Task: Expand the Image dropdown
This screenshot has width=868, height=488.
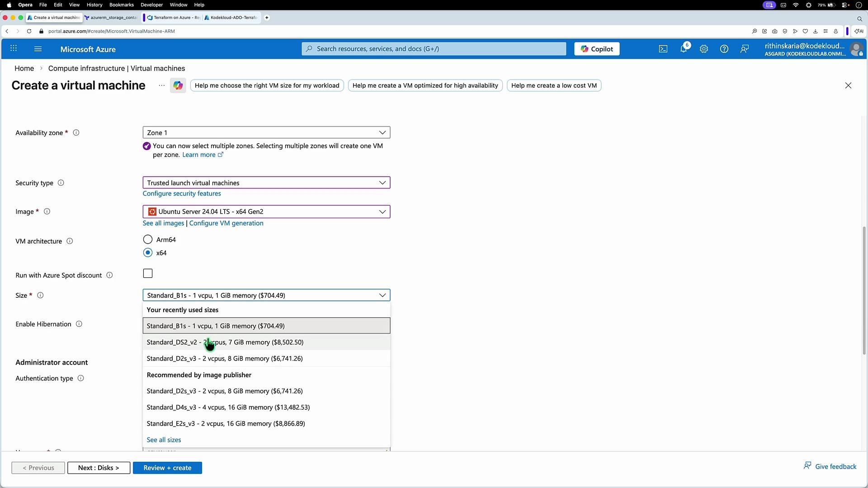Action: (266, 211)
